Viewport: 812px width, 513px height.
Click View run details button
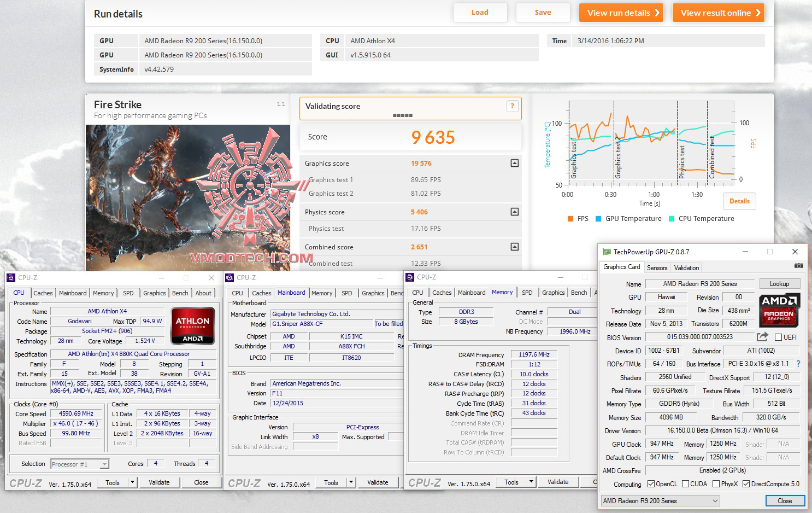[x=621, y=13]
